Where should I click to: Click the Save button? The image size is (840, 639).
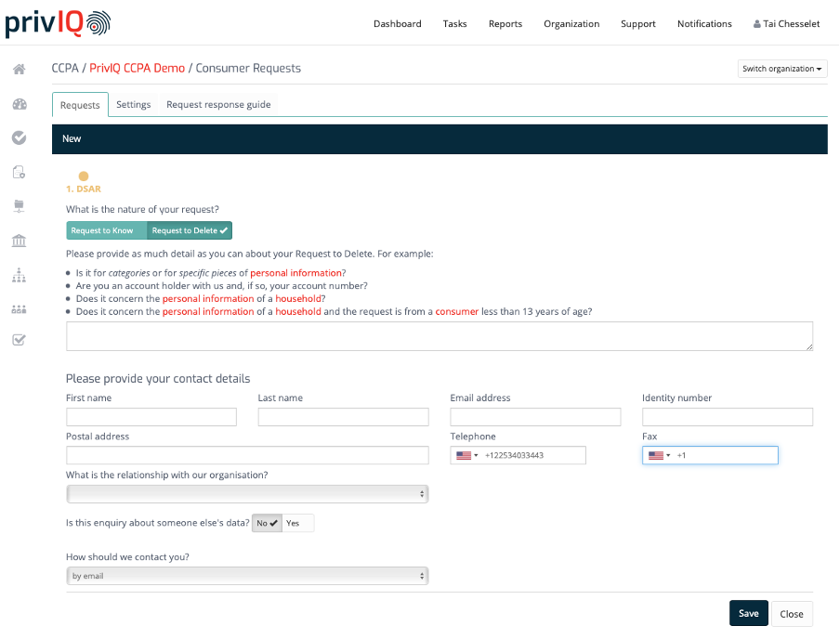pos(748,613)
